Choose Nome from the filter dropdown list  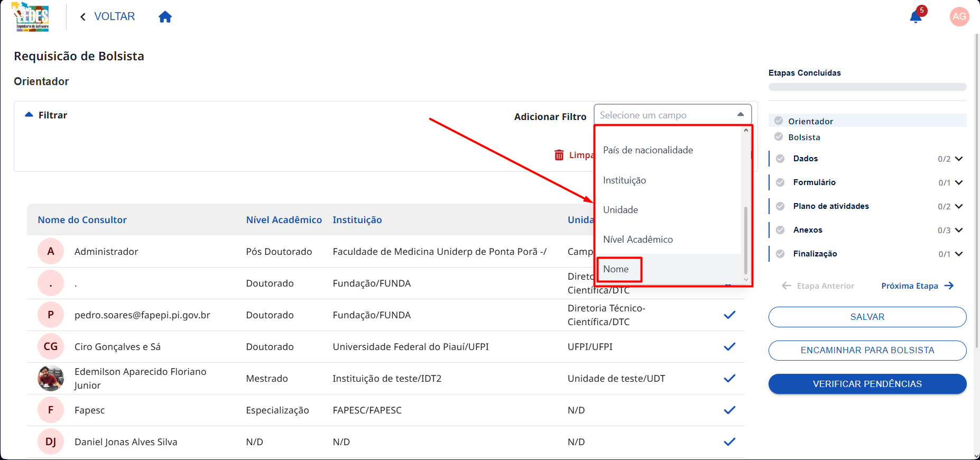(x=616, y=269)
